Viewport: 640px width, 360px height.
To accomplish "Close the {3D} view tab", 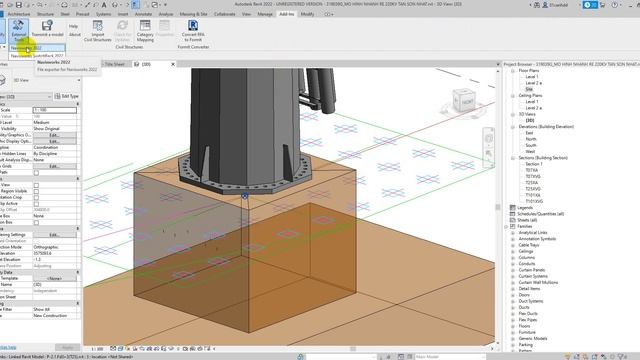I will click(x=173, y=64).
